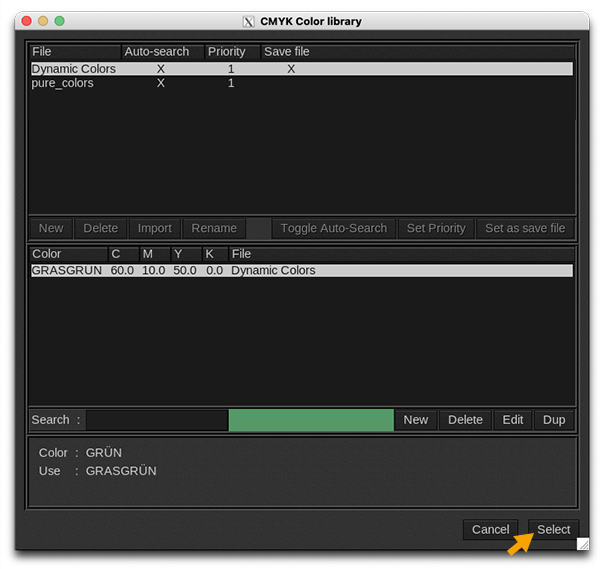Select the GRASGRUN color row
This screenshot has width=600, height=569.
(66, 270)
